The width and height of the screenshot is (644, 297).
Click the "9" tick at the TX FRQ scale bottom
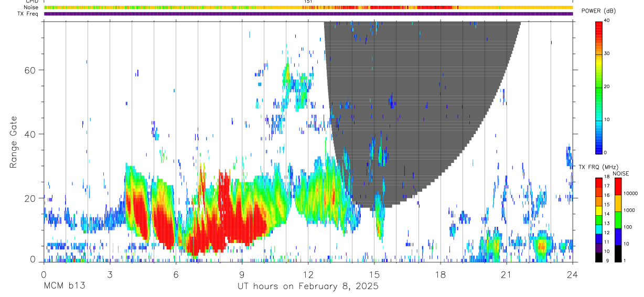coord(606,261)
